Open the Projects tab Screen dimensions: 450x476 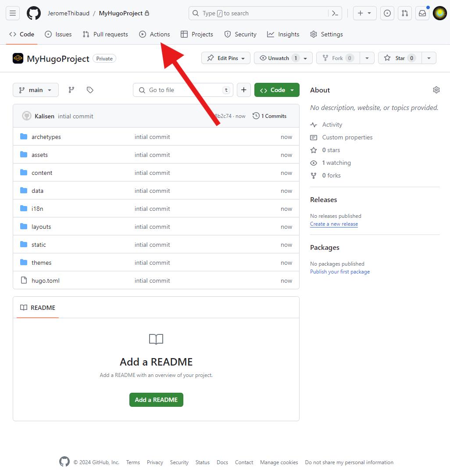click(x=197, y=34)
